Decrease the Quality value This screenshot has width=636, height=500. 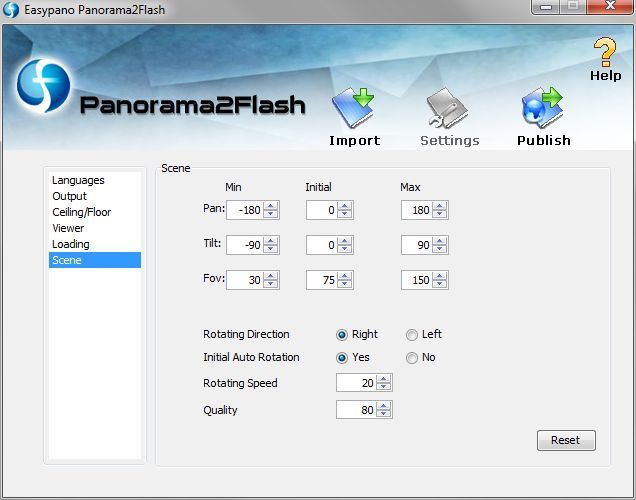coord(384,414)
